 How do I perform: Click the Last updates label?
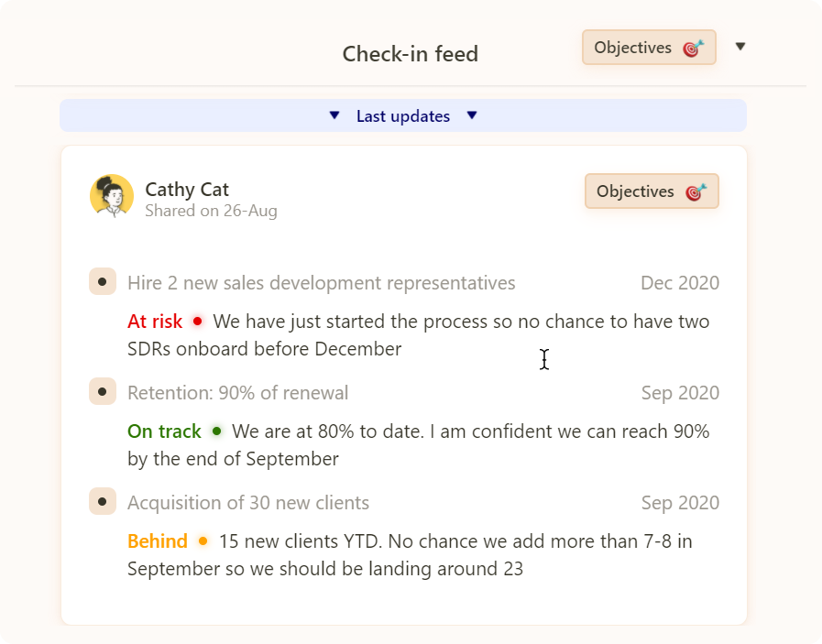pyautogui.click(x=403, y=116)
